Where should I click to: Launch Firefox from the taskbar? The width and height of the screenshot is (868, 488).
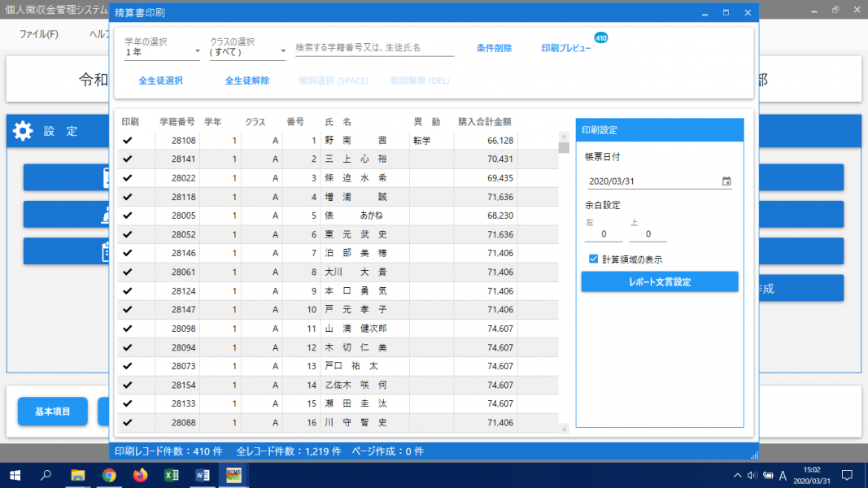(140, 475)
